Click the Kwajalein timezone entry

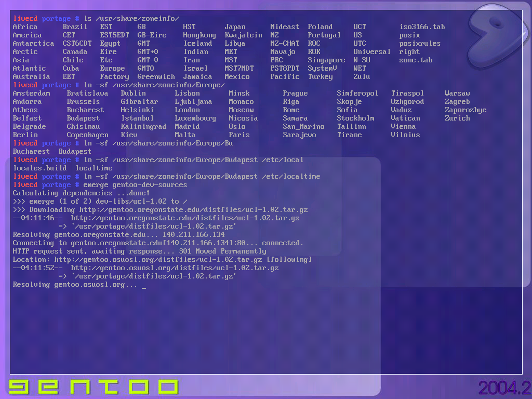click(243, 35)
